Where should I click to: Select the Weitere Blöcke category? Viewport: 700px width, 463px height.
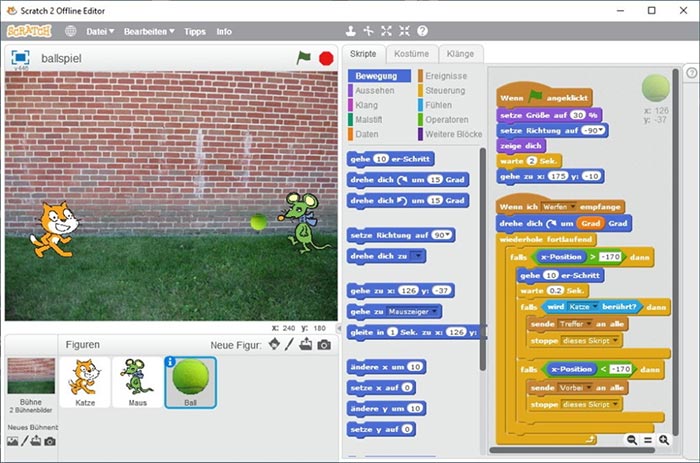450,134
